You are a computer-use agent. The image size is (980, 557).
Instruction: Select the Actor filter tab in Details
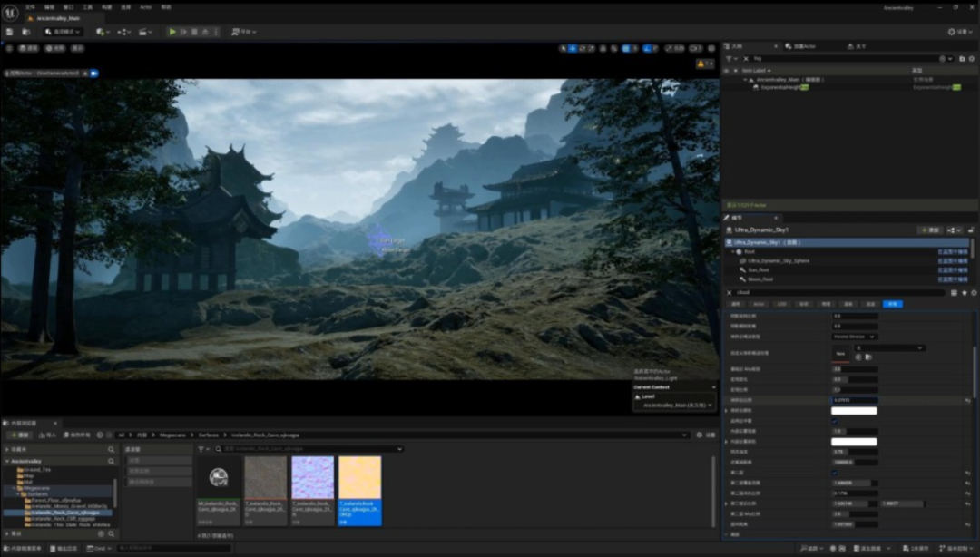(759, 305)
